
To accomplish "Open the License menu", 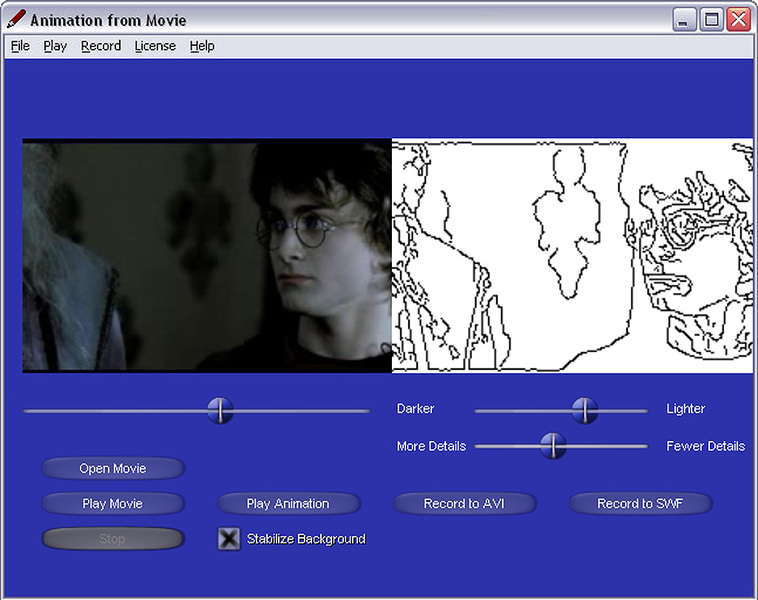I will point(155,46).
